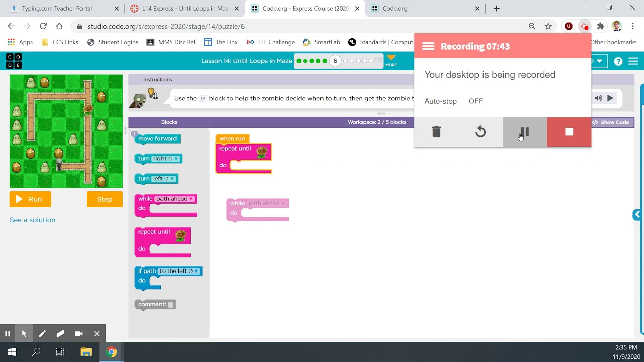Close the annotation toolbar with X
Image resolution: width=644 pixels, height=362 pixels.
click(x=97, y=333)
